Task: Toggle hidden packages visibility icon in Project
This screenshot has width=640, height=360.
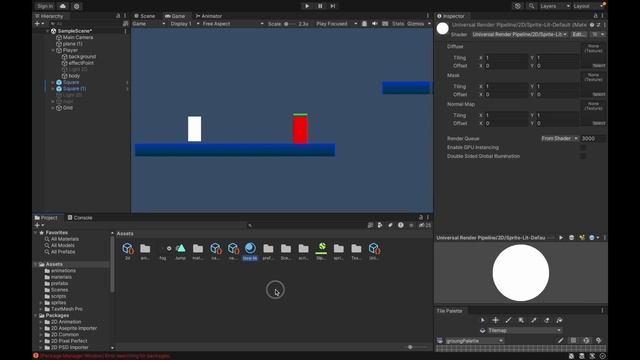Action: coord(425,225)
